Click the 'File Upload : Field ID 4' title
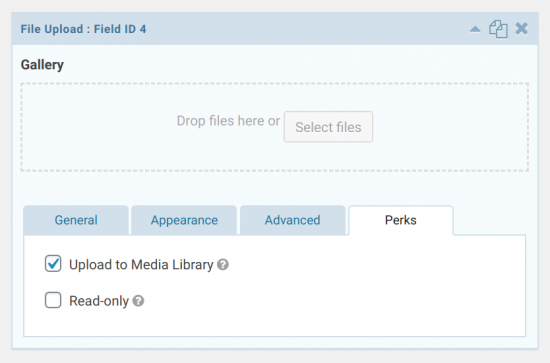Viewport: 550px width, 363px height. 83,29
